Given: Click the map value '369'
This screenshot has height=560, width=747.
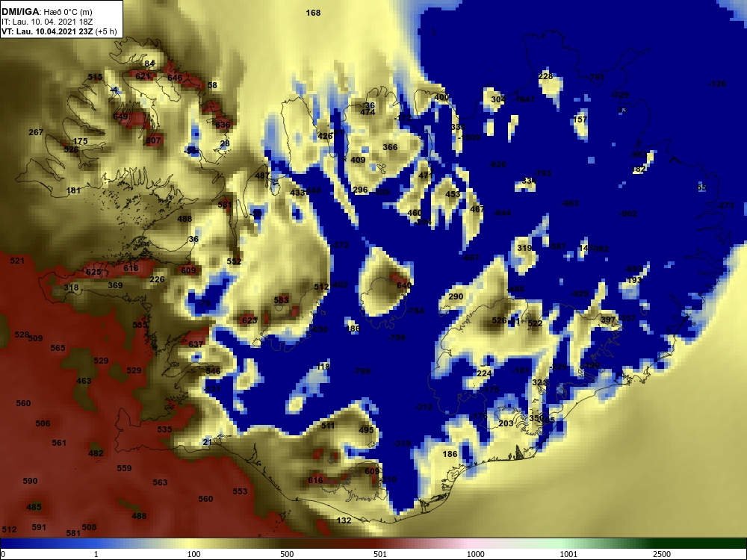Looking at the screenshot, I should [x=115, y=285].
